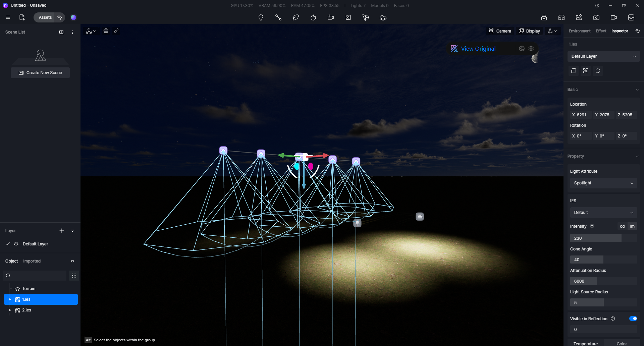Click the Location X field showing 6291
This screenshot has width=644, height=346.
pyautogui.click(x=581, y=115)
